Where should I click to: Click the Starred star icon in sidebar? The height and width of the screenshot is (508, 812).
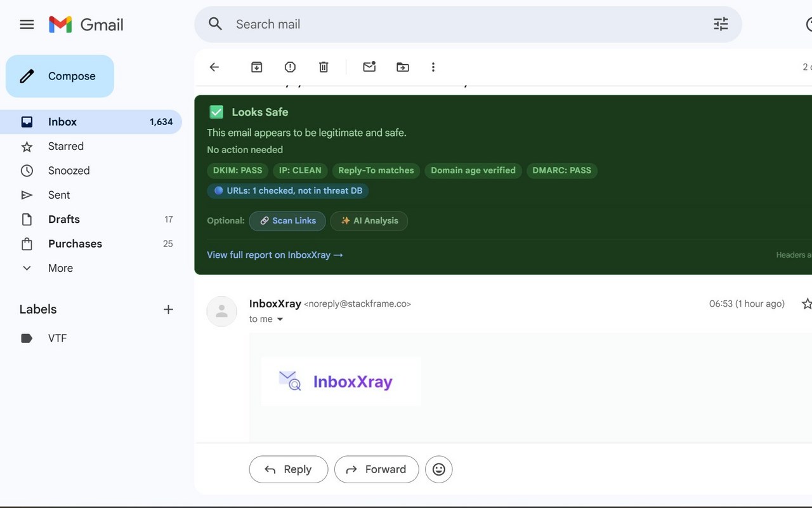click(27, 147)
